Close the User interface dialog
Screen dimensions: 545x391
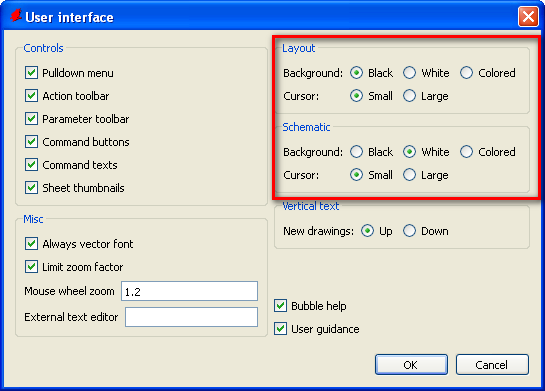click(528, 16)
